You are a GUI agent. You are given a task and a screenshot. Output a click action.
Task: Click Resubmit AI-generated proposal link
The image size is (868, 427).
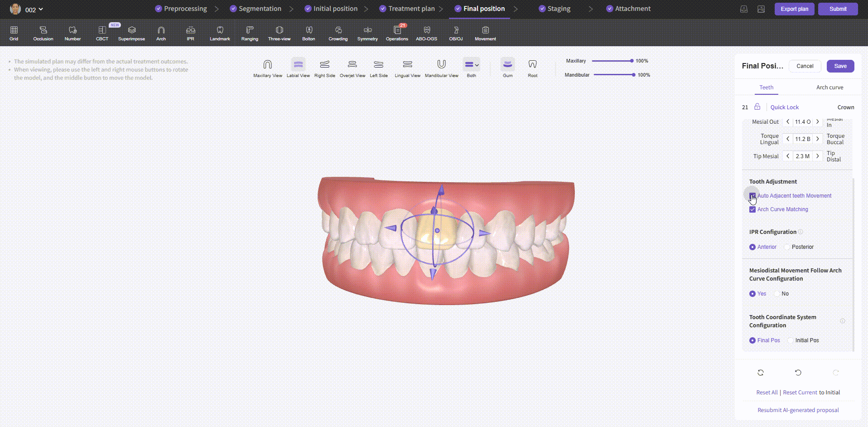798,410
